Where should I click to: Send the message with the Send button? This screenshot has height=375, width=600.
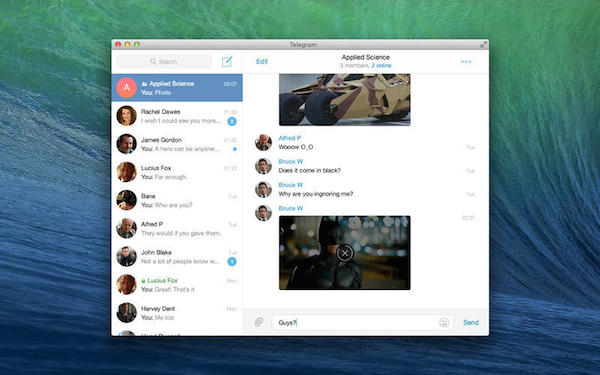tap(471, 323)
